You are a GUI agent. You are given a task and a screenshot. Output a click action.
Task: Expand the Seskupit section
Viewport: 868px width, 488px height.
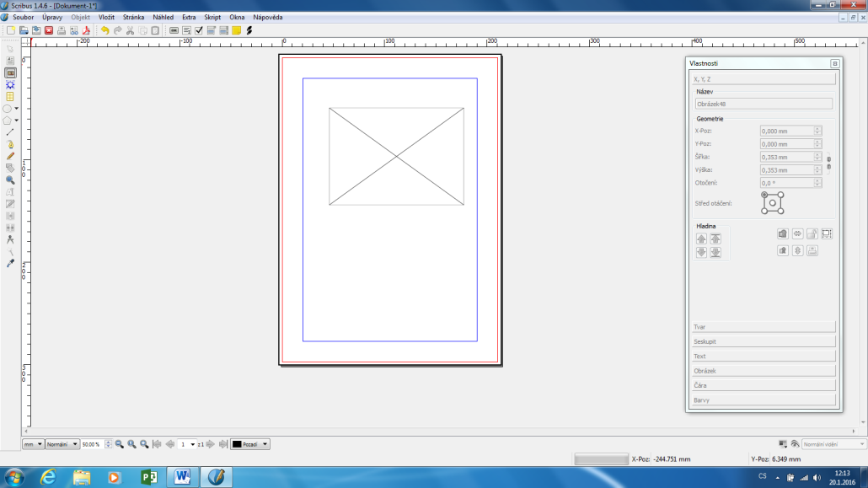coord(764,341)
